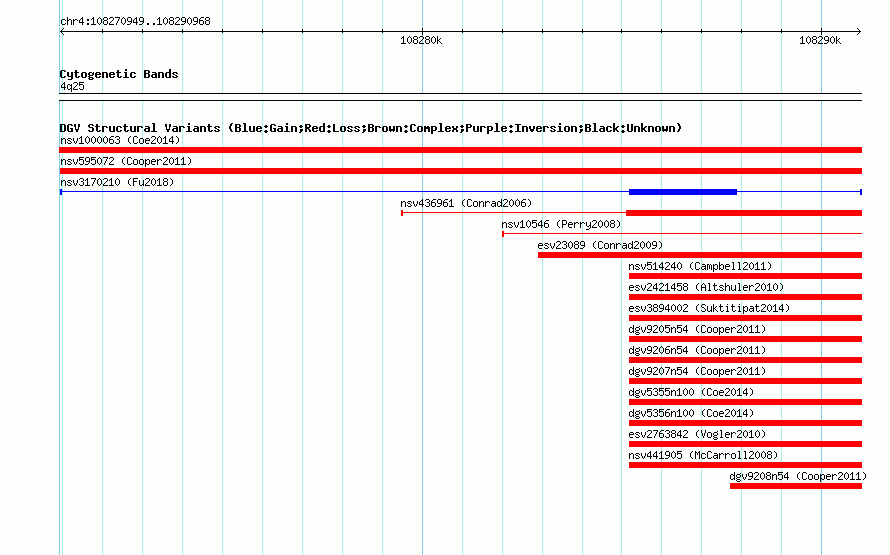Open dgv5355n100 (Coe2014) variant label

pyautogui.click(x=691, y=392)
